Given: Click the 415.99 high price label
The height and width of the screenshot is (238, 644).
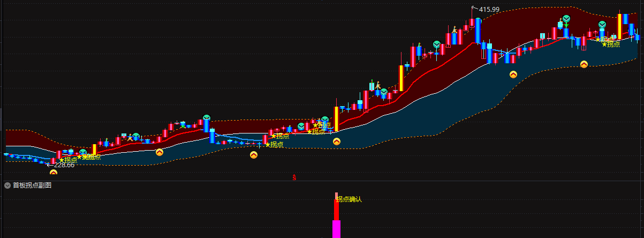Looking at the screenshot, I should point(489,9).
